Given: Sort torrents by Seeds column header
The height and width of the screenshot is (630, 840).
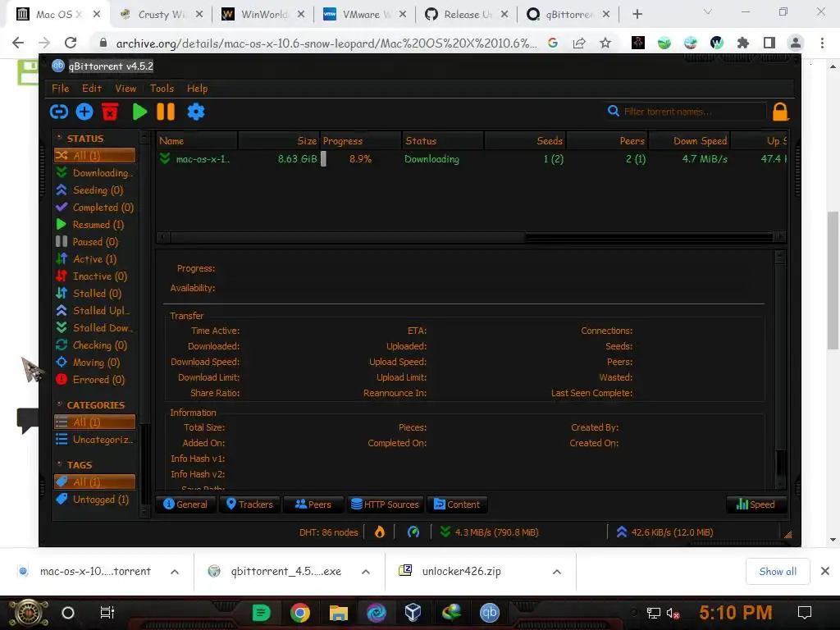Looking at the screenshot, I should 526,140.
